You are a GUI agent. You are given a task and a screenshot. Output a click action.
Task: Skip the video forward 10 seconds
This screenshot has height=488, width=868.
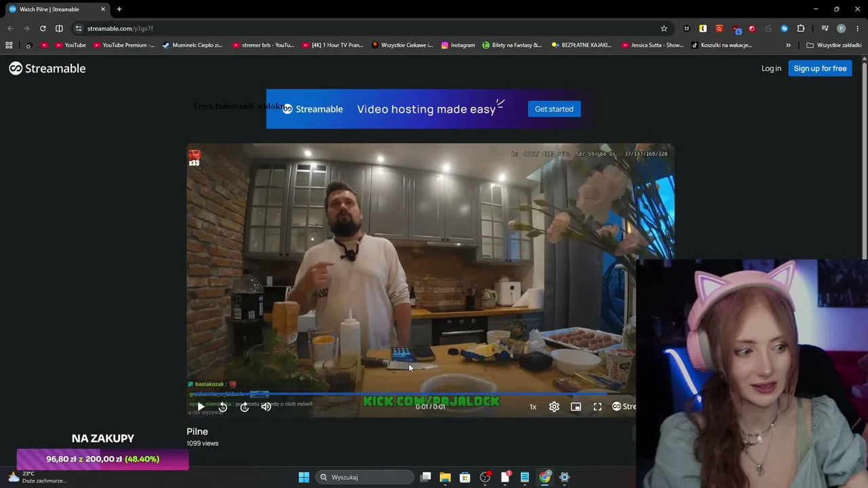(x=244, y=407)
